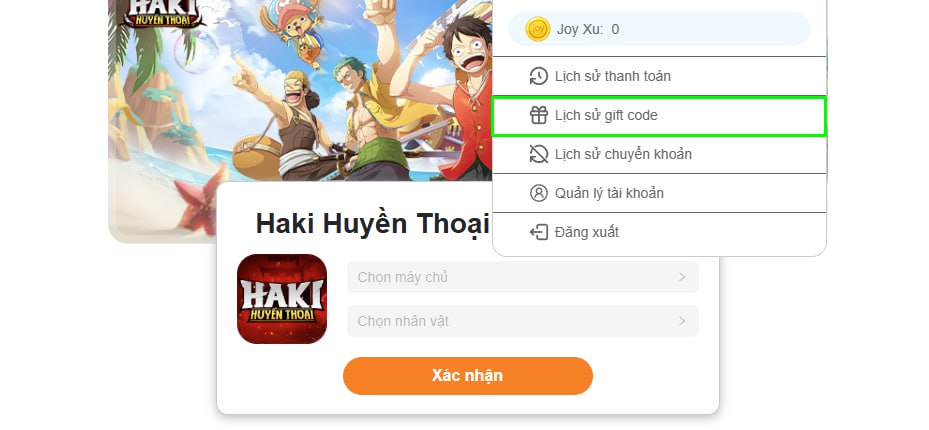
Task: Click the red Haki Huyền Thoại app icon
Action: tap(282, 299)
